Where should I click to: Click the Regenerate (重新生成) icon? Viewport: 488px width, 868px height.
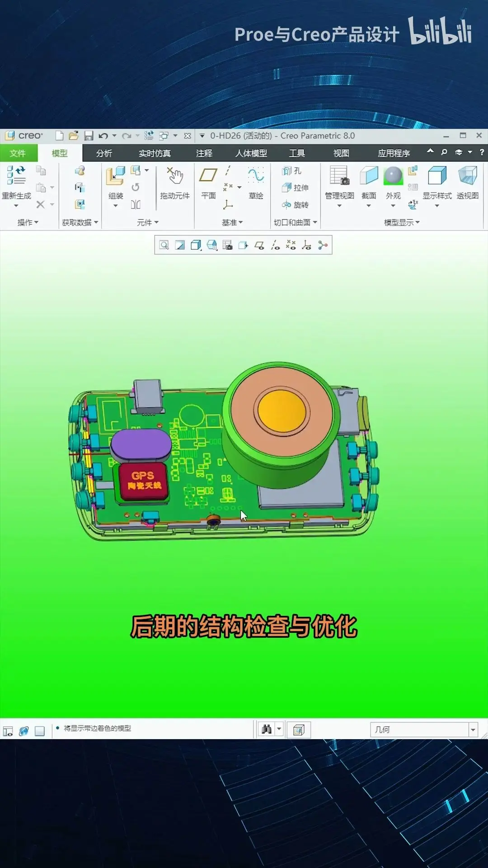16,175
